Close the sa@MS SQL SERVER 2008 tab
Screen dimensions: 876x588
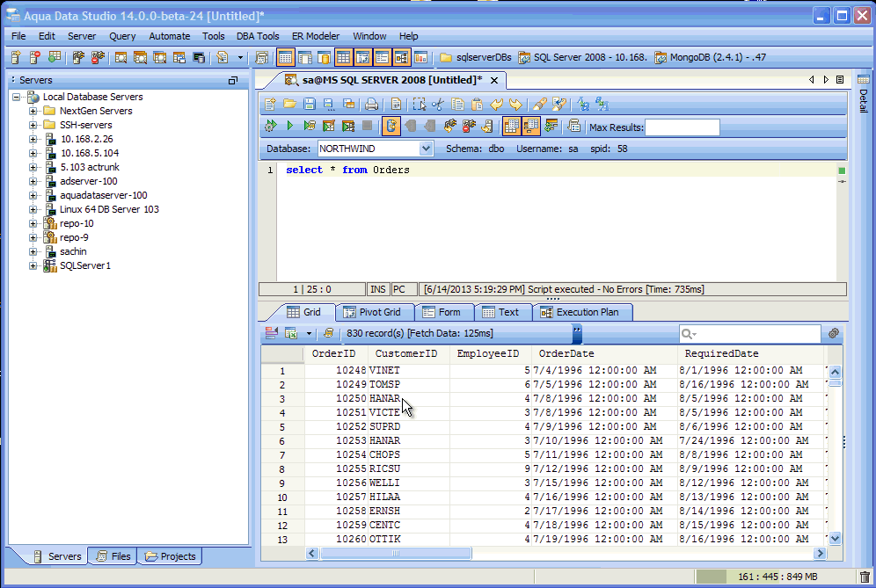point(494,80)
